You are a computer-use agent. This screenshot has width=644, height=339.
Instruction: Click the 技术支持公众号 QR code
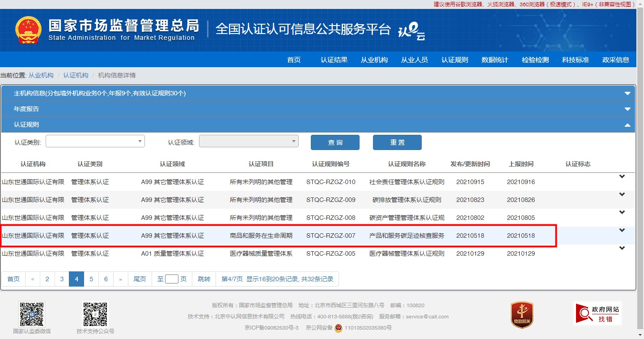click(x=95, y=314)
